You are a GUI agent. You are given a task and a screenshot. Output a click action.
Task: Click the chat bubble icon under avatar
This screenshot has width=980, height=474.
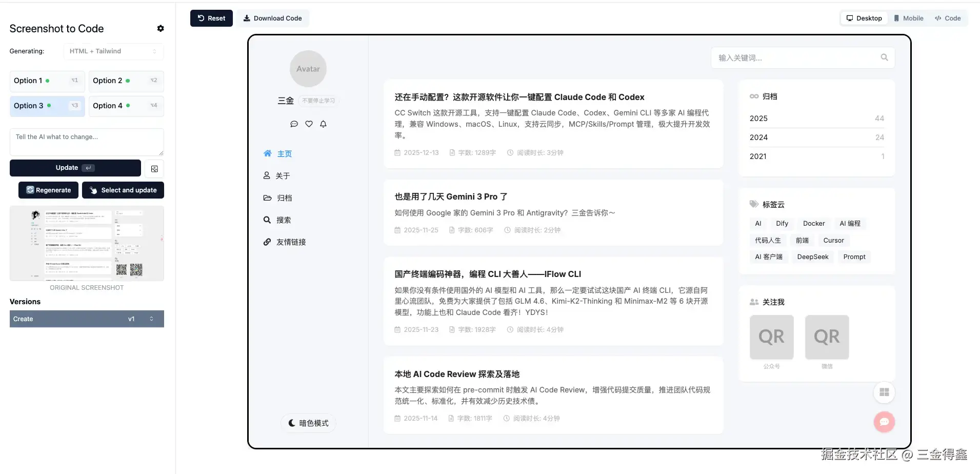(294, 124)
